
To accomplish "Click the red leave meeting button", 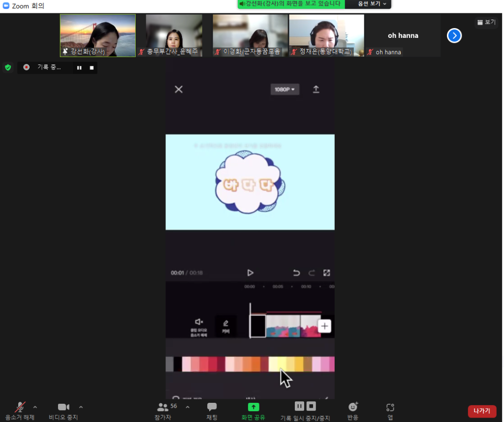I will coord(482,411).
